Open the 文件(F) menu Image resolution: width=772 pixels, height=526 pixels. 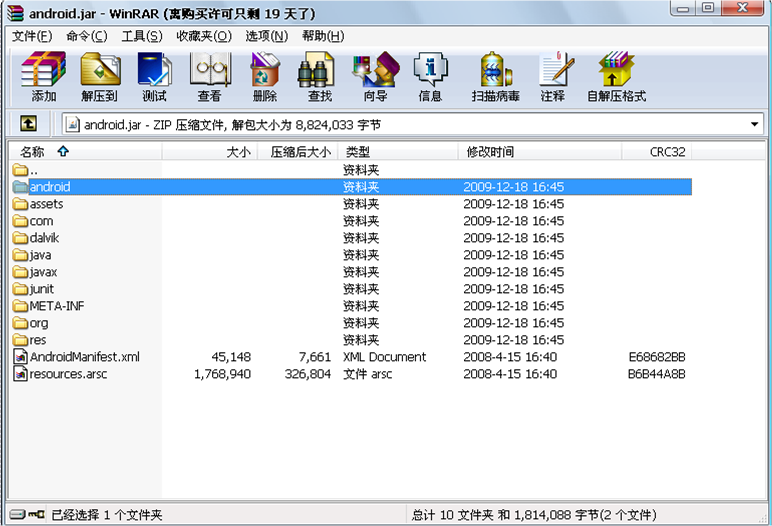pos(32,36)
